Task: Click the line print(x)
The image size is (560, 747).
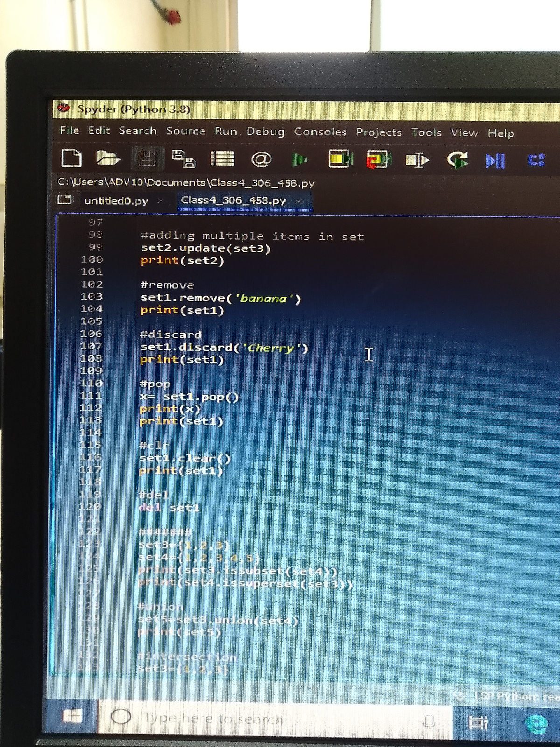Action: (x=170, y=409)
